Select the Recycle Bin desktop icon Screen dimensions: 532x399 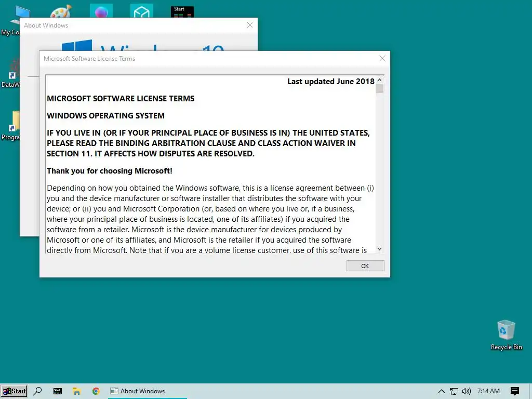click(506, 335)
